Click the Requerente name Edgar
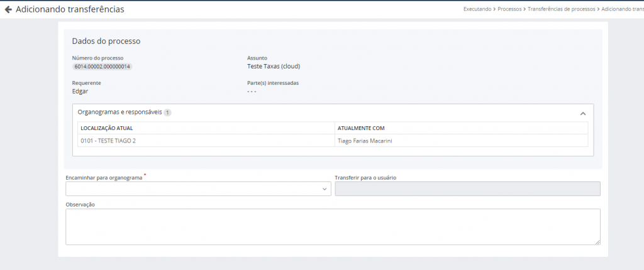Image resolution: width=644 pixels, height=270 pixels. (x=80, y=90)
